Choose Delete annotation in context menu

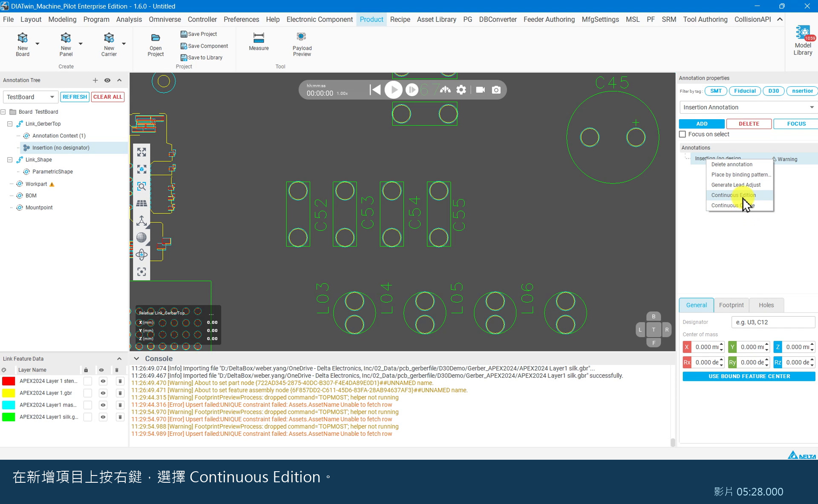(x=740, y=164)
